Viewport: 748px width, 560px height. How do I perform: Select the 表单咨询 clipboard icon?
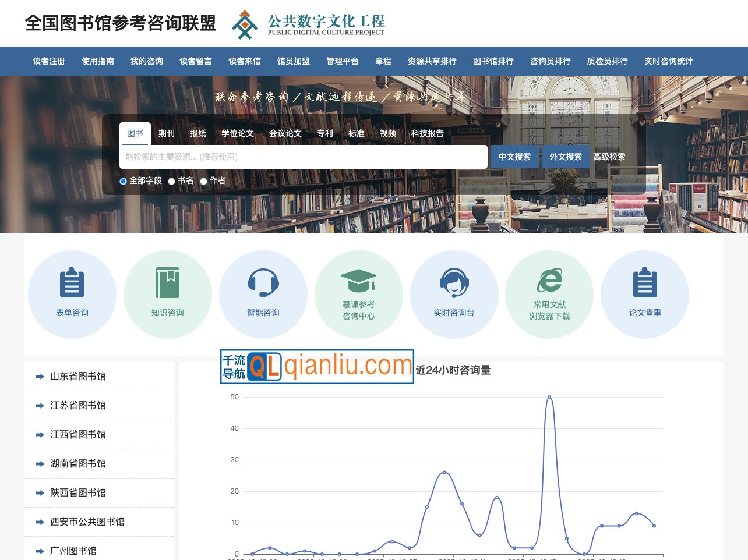pos(72,281)
